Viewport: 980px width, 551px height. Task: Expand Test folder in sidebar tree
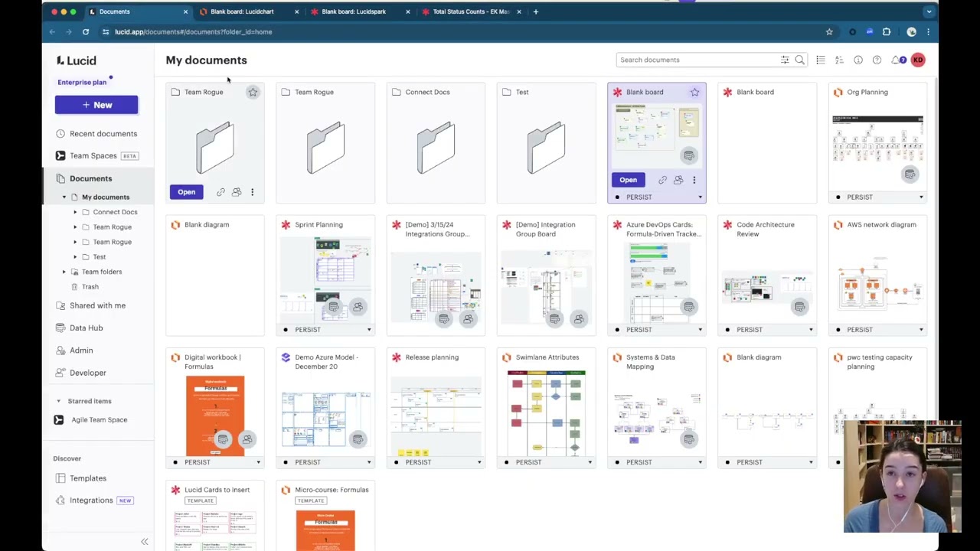[x=75, y=257]
